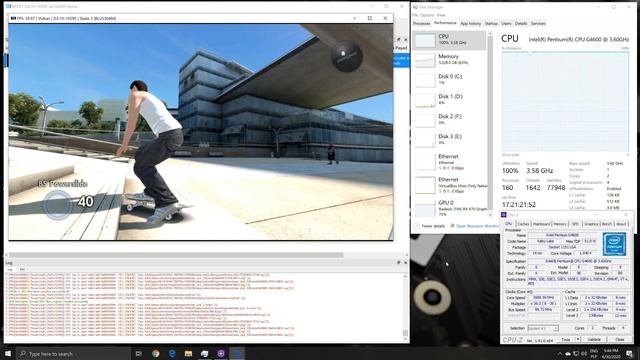The image size is (640, 360).
Task: Select the first Ethernet entry
Action: point(449,162)
